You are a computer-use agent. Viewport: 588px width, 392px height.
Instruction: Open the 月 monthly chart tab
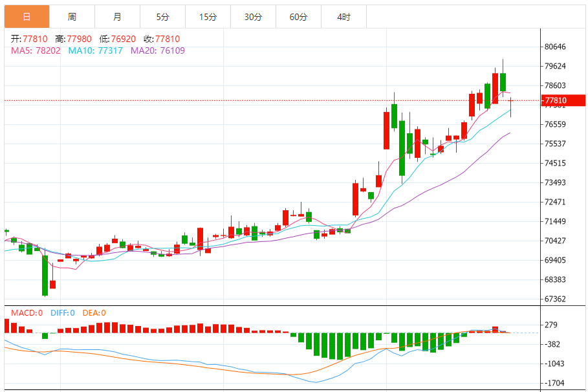(x=117, y=17)
